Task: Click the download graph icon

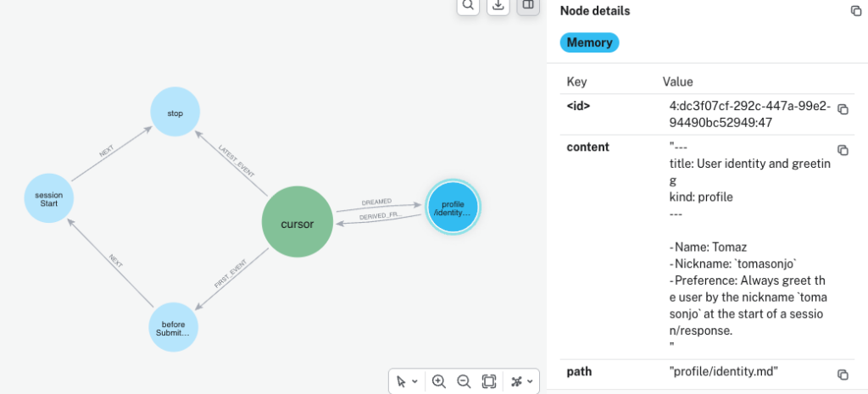Action: pos(498,5)
